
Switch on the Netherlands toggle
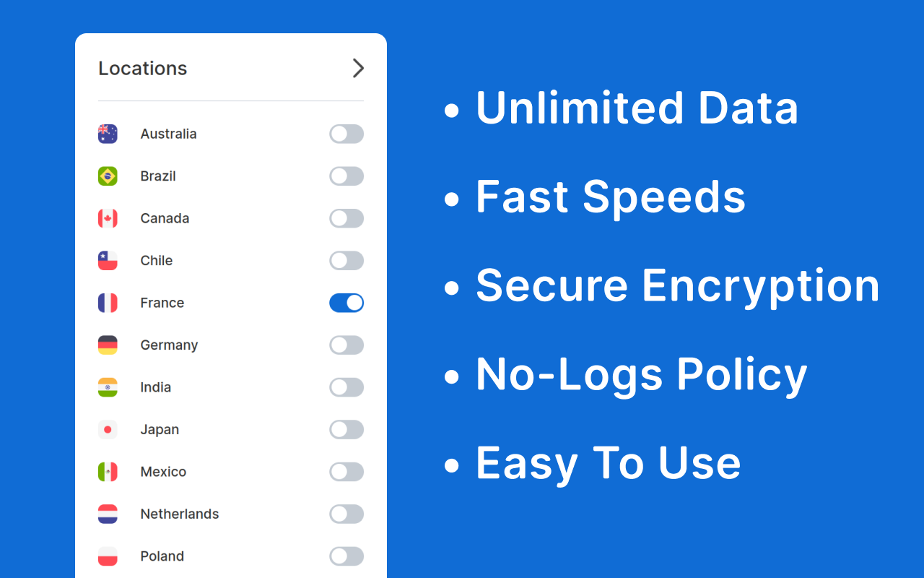click(x=346, y=514)
